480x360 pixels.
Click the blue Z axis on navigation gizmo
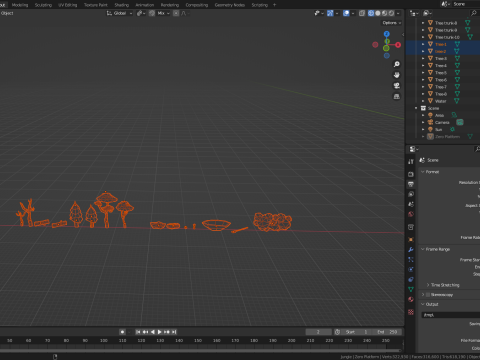(x=387, y=34)
